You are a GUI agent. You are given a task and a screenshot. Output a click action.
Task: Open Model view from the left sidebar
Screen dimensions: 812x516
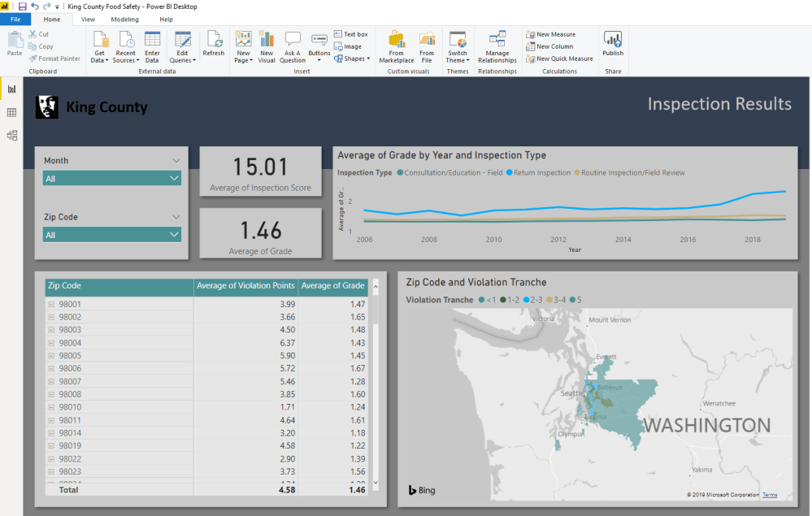(x=11, y=136)
